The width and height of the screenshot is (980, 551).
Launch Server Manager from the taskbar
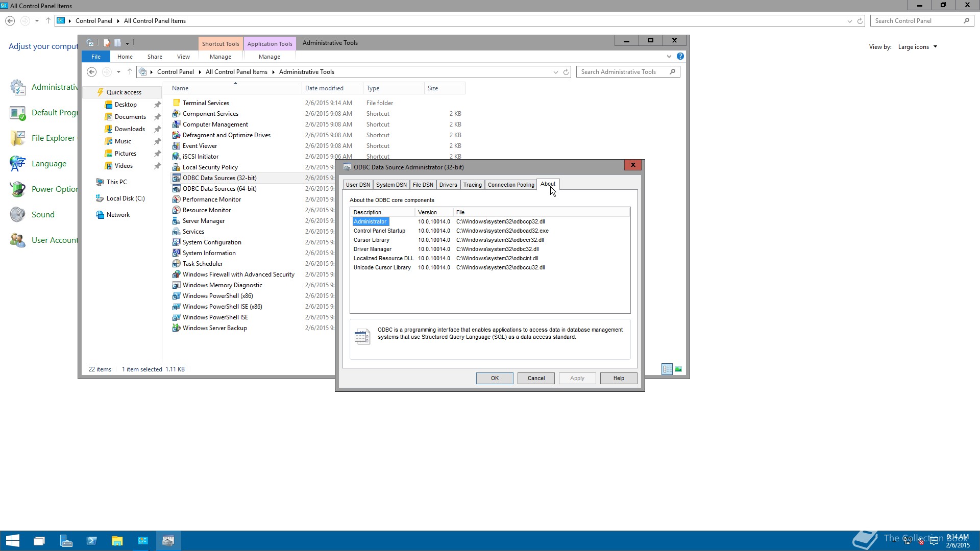(x=66, y=541)
